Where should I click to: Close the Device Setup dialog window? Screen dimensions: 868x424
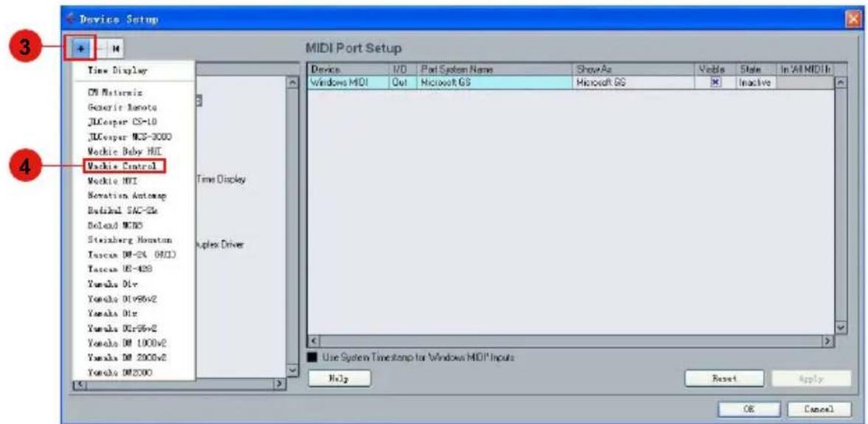(x=853, y=19)
